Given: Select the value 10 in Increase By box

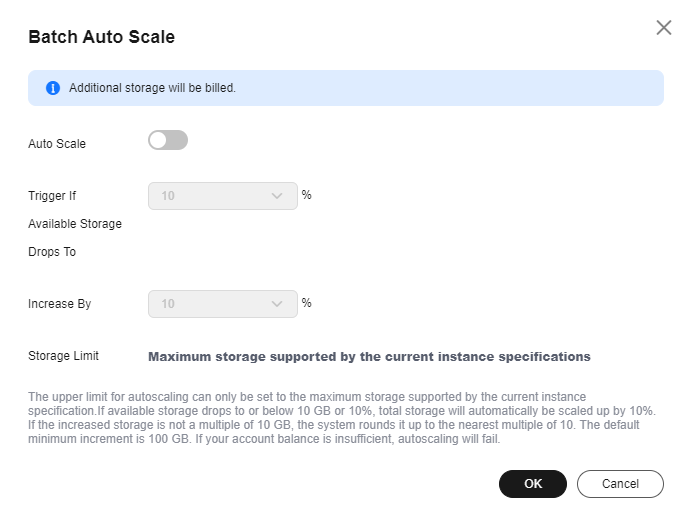Looking at the screenshot, I should 168,304.
